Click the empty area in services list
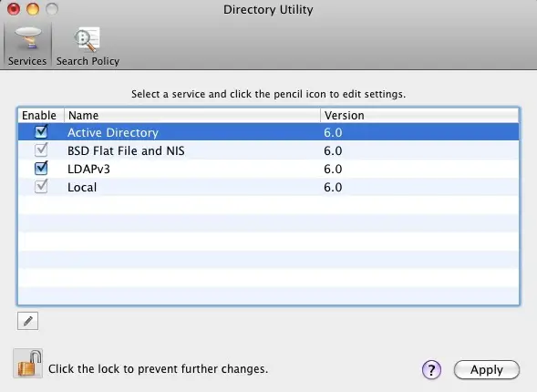 point(268,250)
